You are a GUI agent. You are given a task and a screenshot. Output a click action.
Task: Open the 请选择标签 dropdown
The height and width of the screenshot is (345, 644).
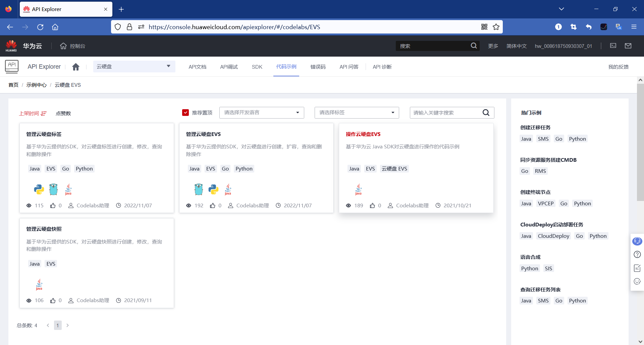(357, 113)
